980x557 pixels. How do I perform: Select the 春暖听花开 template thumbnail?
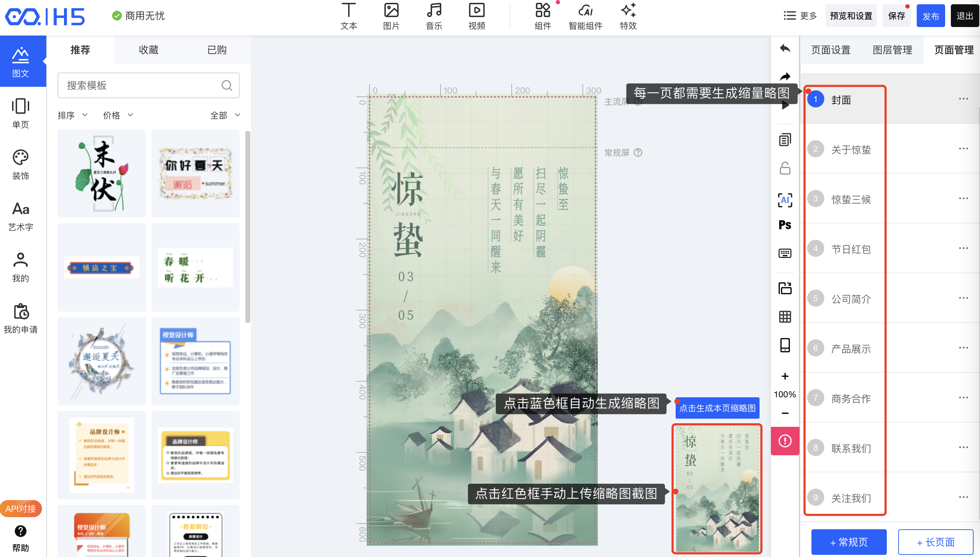[x=195, y=267]
